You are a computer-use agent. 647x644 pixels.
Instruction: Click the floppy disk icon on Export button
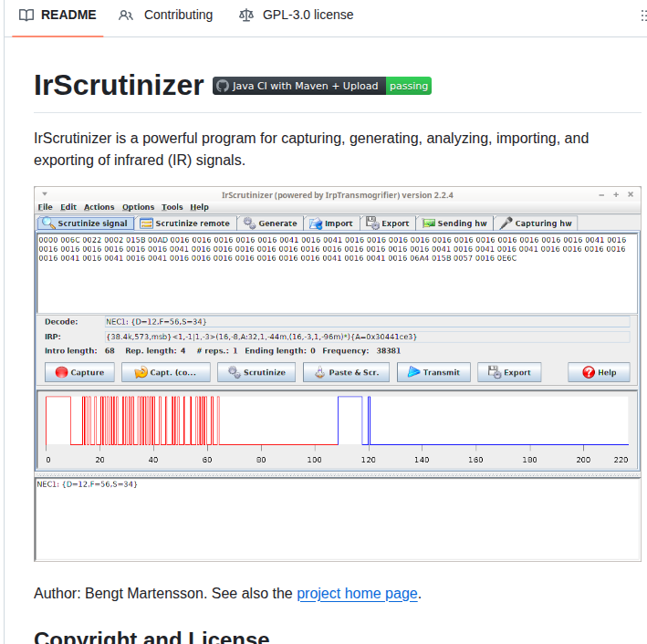[495, 372]
